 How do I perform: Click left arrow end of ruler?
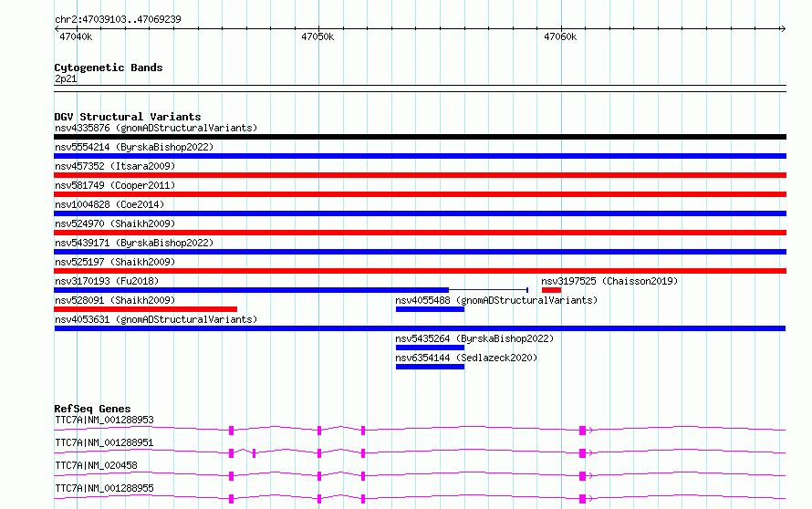57,29
